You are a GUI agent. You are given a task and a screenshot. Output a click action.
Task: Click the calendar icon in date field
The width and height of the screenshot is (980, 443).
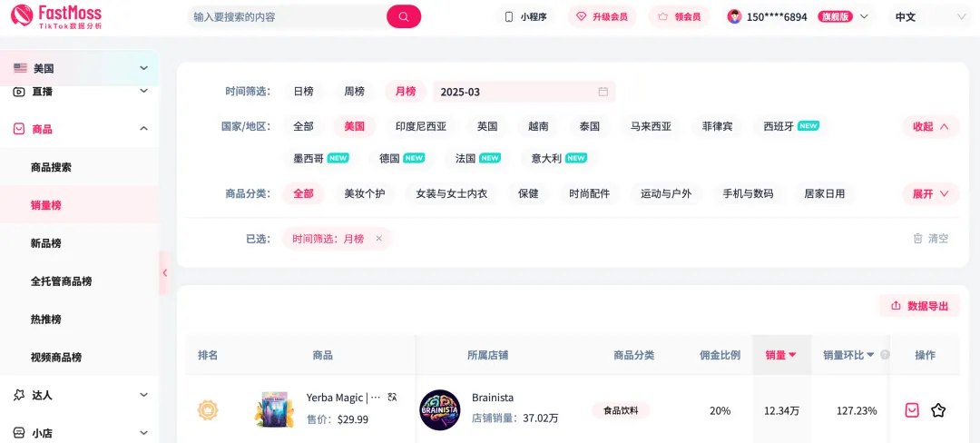pyautogui.click(x=603, y=92)
